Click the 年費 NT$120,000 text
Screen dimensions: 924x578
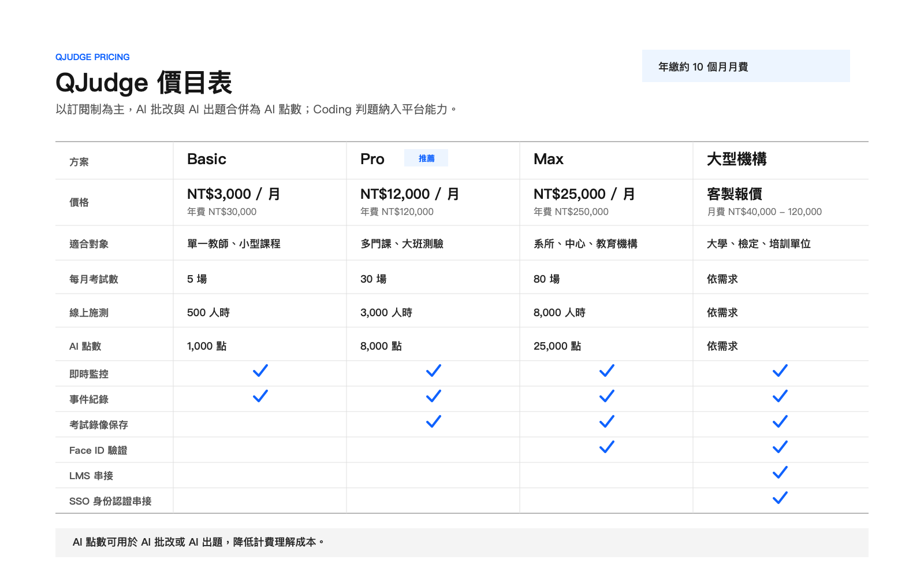(x=397, y=212)
